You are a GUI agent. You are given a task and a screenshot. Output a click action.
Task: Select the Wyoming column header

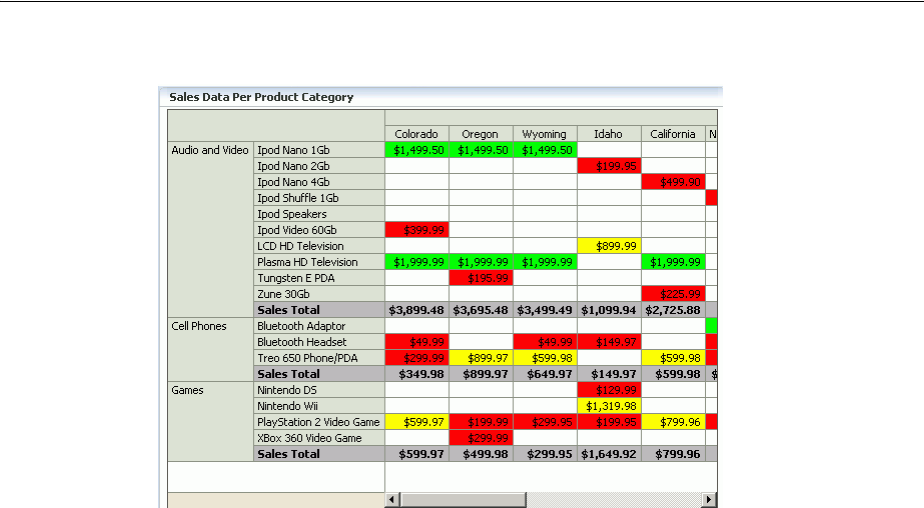coord(545,134)
